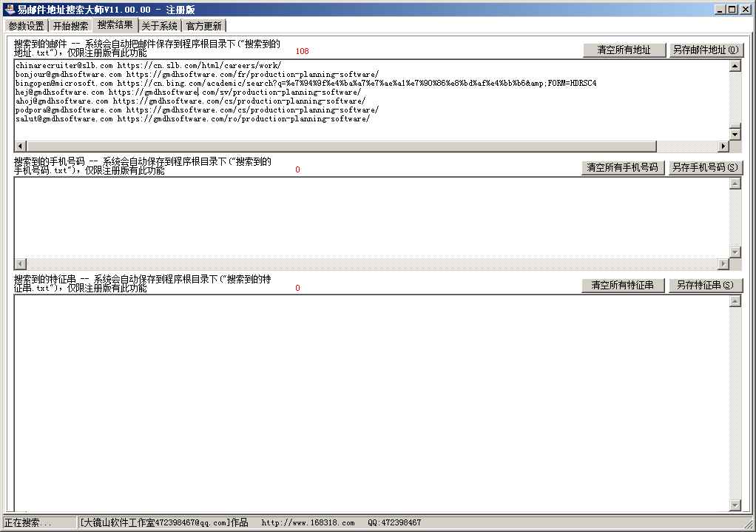Click 清空所有地址 button

pos(624,50)
